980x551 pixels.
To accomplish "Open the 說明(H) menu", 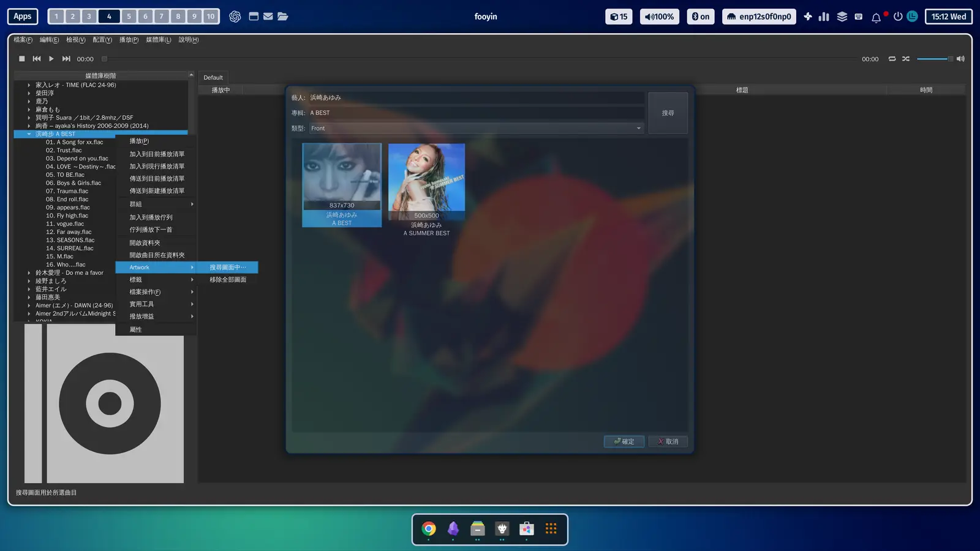I will 189,40.
